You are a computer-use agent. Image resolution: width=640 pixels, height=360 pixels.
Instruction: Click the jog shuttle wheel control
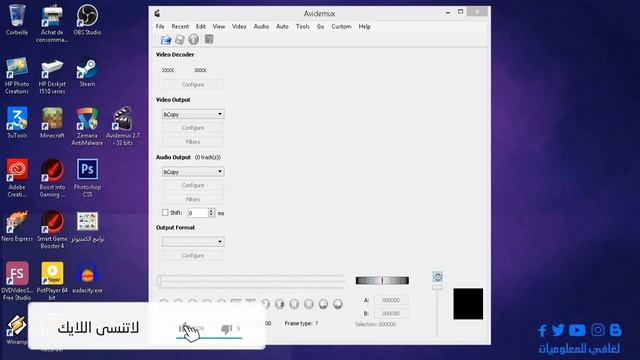click(382, 280)
